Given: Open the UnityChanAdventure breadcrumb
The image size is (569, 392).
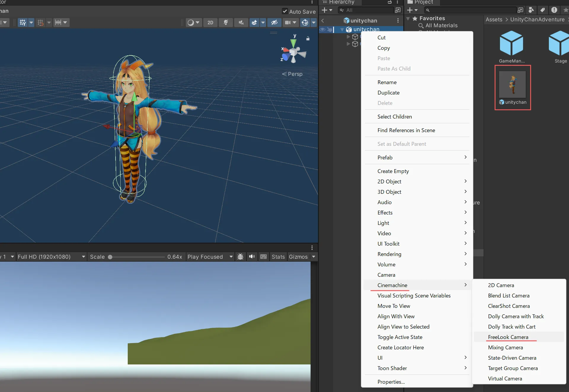Looking at the screenshot, I should pyautogui.click(x=537, y=20).
